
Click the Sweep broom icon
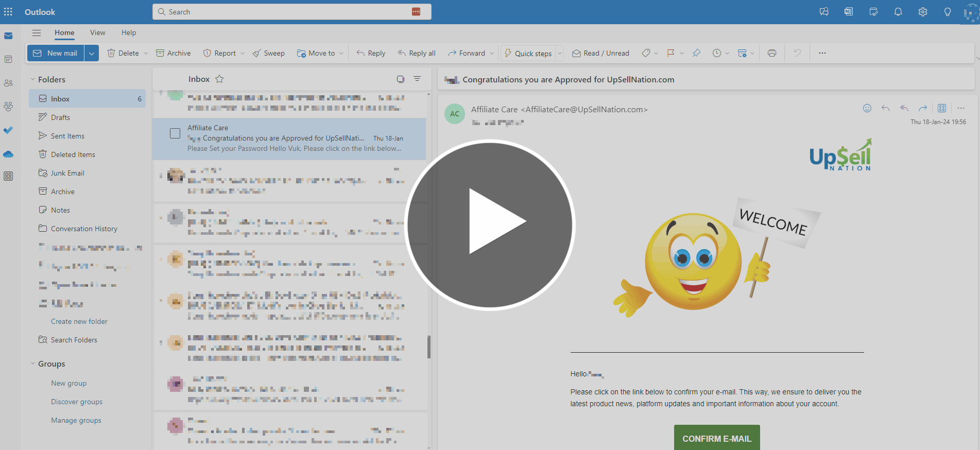click(x=256, y=53)
